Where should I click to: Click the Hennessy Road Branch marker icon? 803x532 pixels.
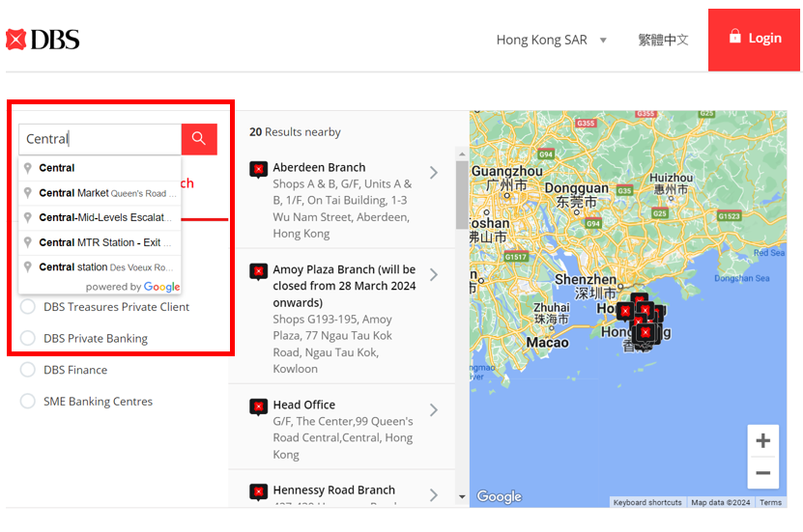coord(258,491)
